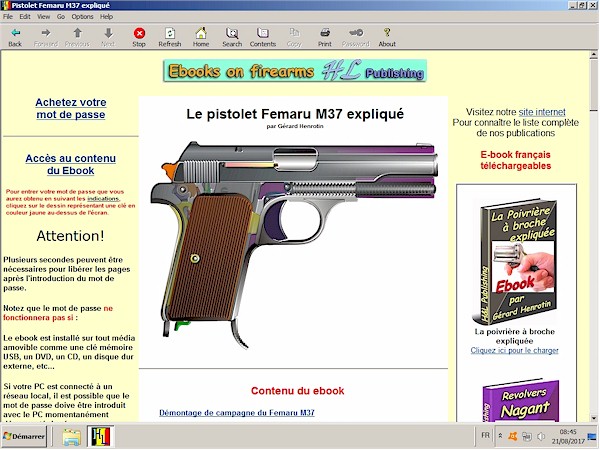Click the 'indications' link in red text
Viewport: 600px width, 450px height.
103,199
